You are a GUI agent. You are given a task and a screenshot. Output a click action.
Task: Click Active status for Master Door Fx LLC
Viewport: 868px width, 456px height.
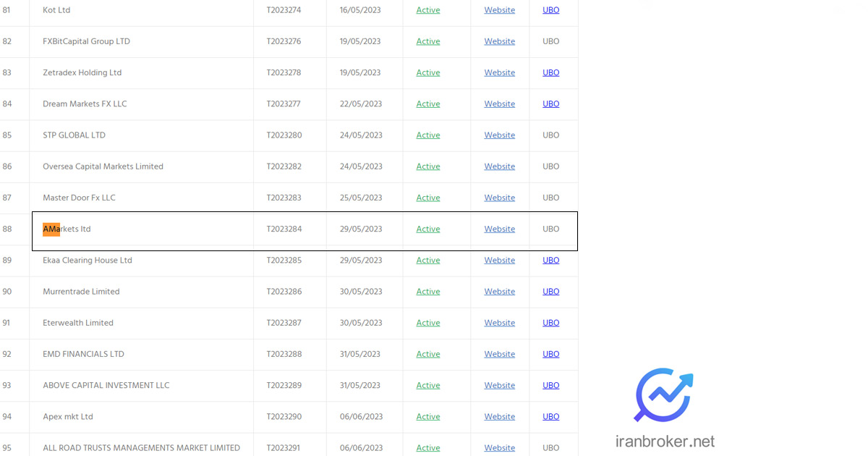(x=428, y=197)
